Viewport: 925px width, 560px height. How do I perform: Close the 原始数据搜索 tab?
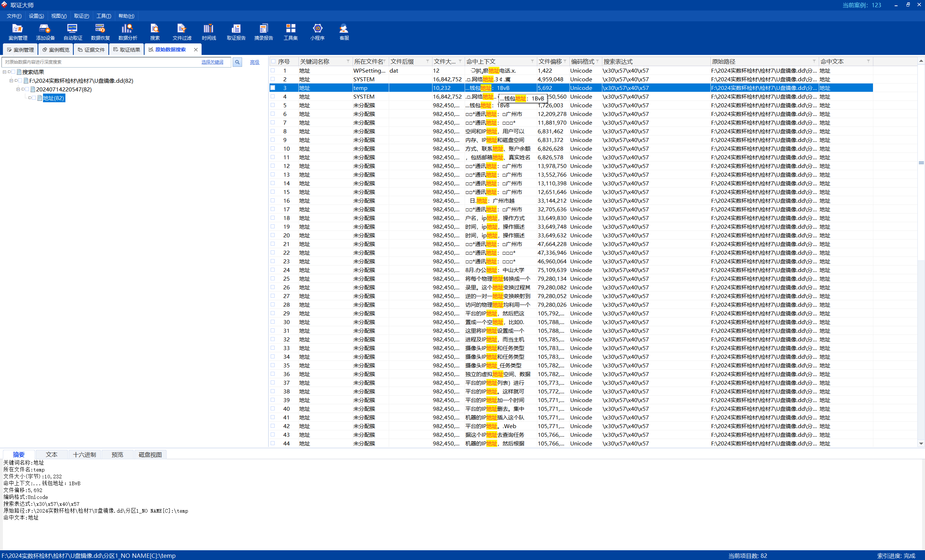(195, 49)
